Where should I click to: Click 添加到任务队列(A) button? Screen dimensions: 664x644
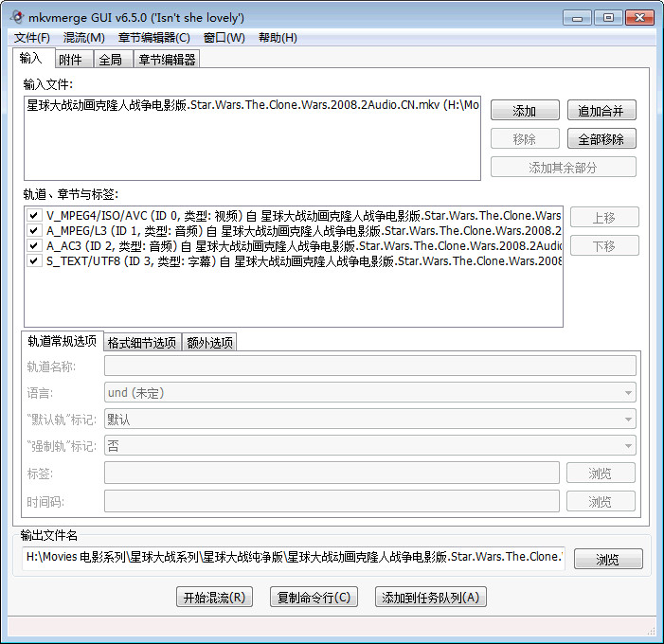[431, 598]
